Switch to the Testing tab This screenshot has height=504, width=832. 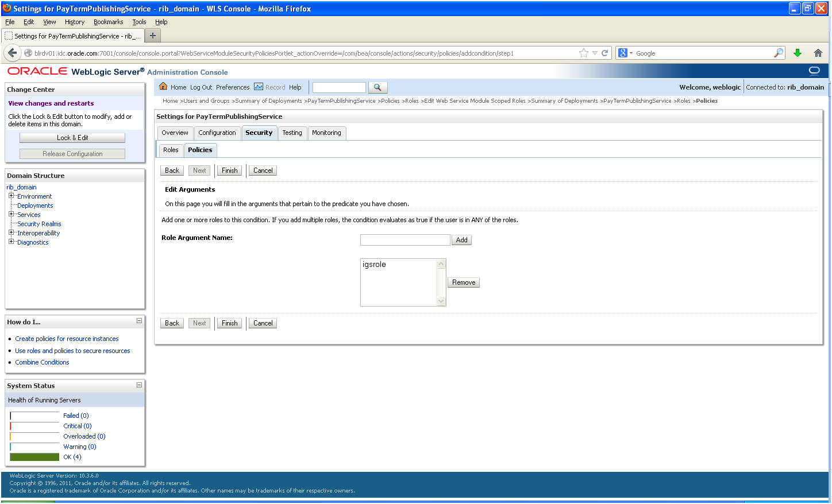click(292, 133)
